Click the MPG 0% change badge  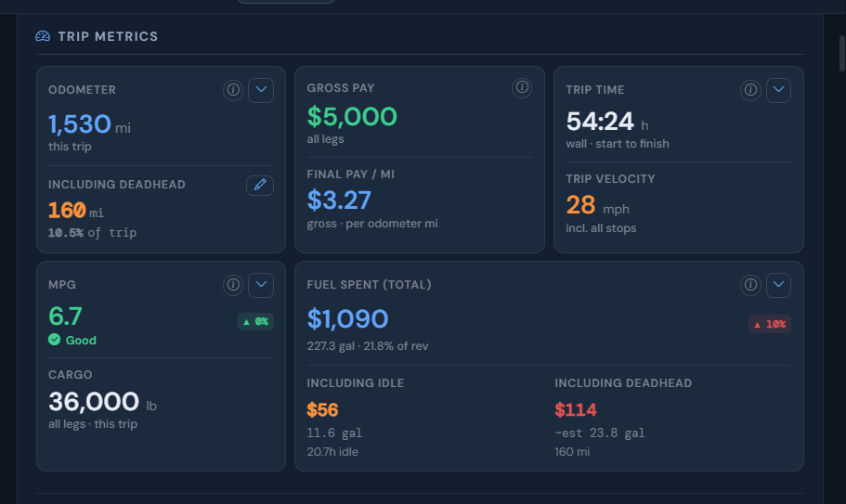coord(255,321)
